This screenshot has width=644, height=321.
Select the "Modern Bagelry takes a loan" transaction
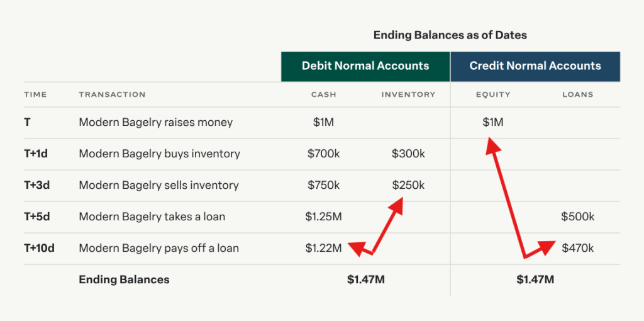(152, 217)
